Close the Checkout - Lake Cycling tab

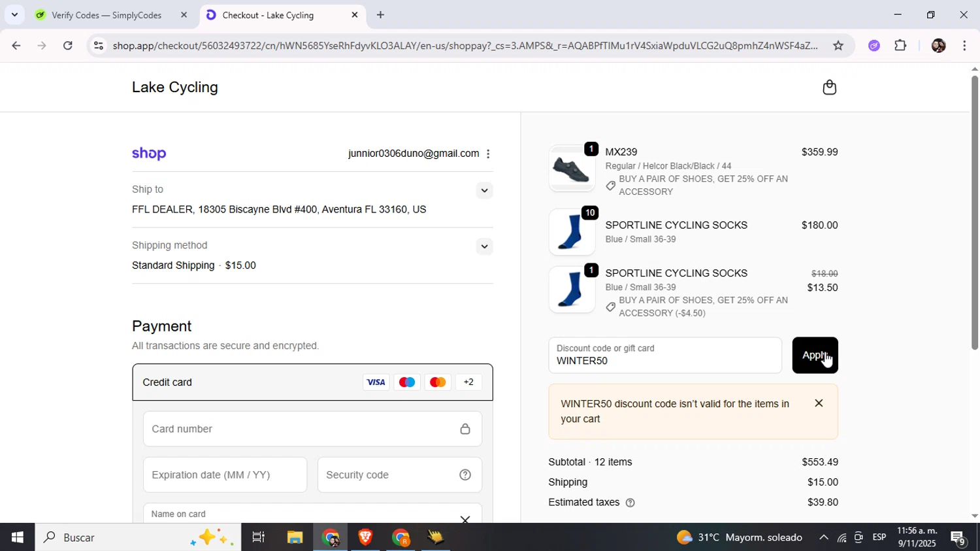click(x=355, y=15)
